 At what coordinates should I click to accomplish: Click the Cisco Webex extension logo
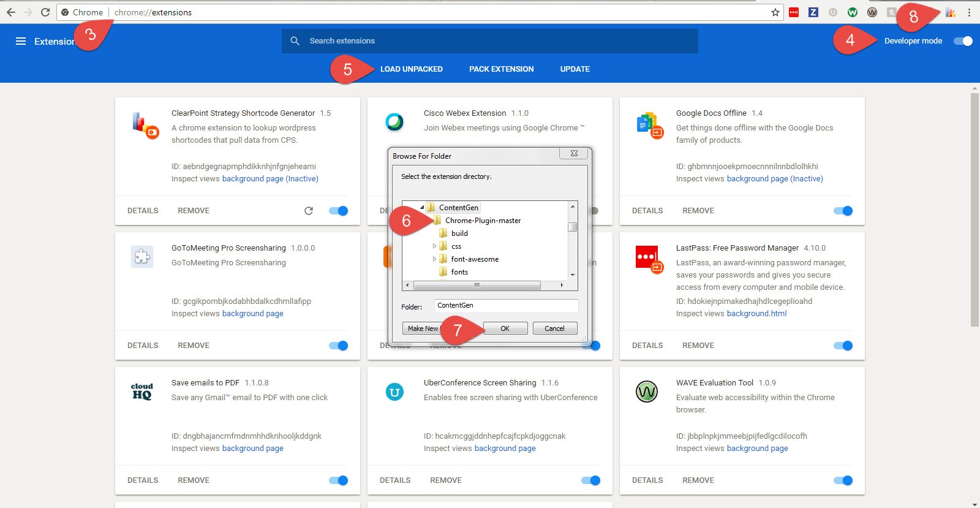tap(394, 122)
